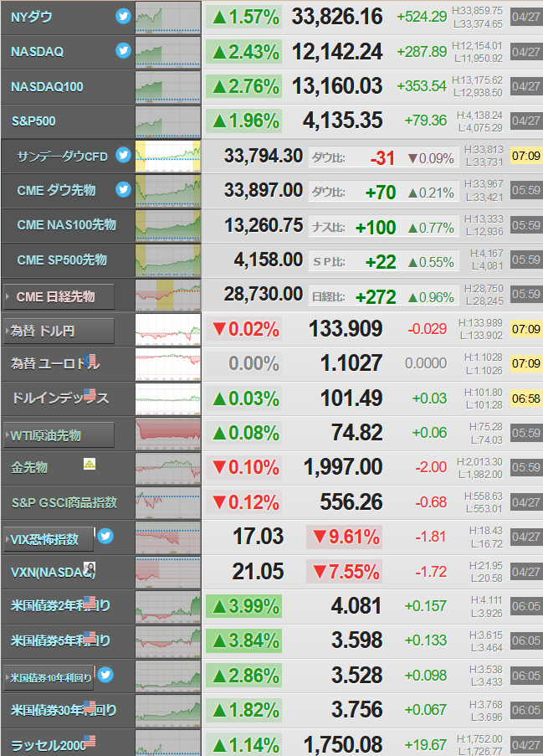
Task: Click the NYダウ price 33,826.16
Action: [337, 18]
